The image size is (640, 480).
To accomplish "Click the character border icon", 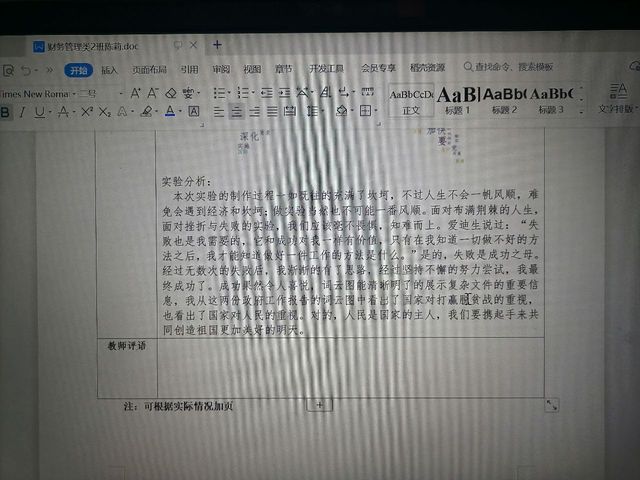I will click(194, 111).
